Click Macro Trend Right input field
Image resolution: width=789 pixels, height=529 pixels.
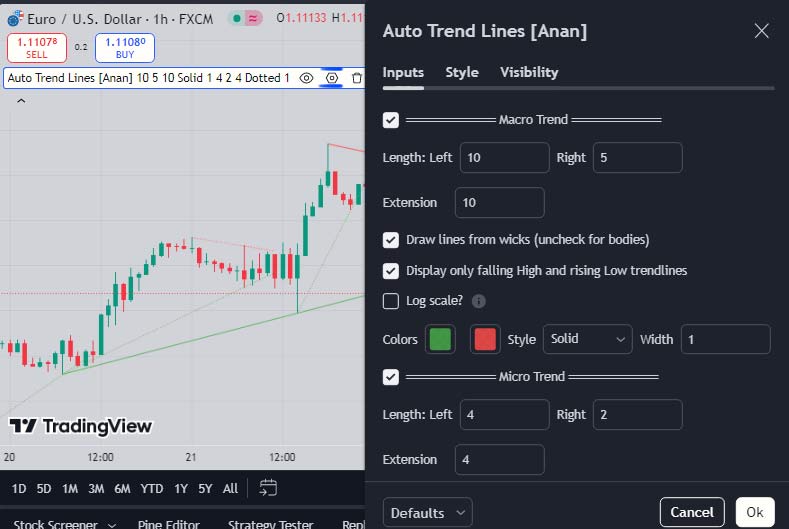638,158
